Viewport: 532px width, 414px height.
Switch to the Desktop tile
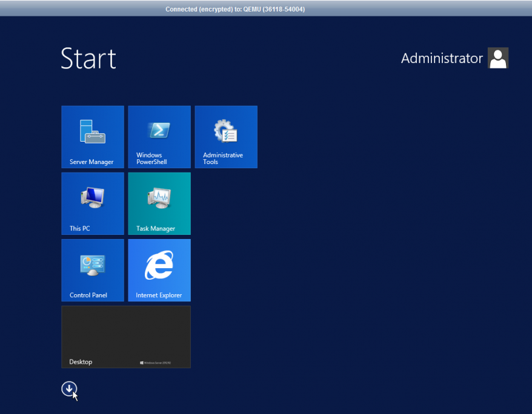click(126, 337)
